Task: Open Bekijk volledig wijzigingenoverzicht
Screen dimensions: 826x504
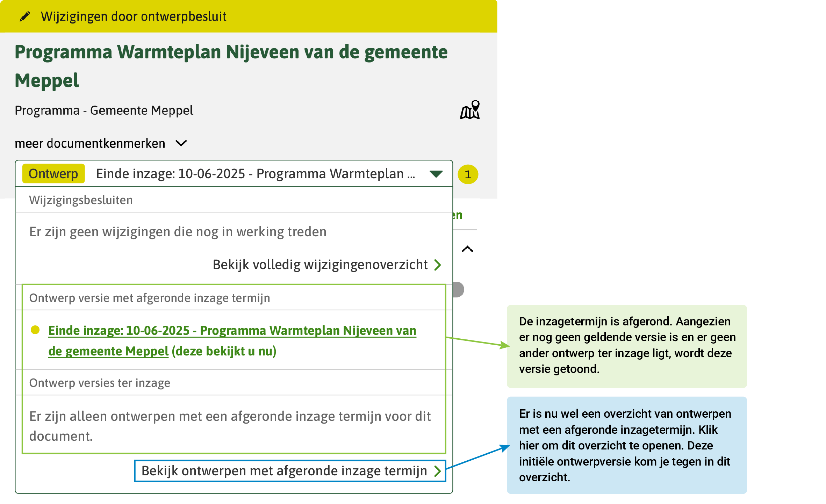Action: coord(320,265)
